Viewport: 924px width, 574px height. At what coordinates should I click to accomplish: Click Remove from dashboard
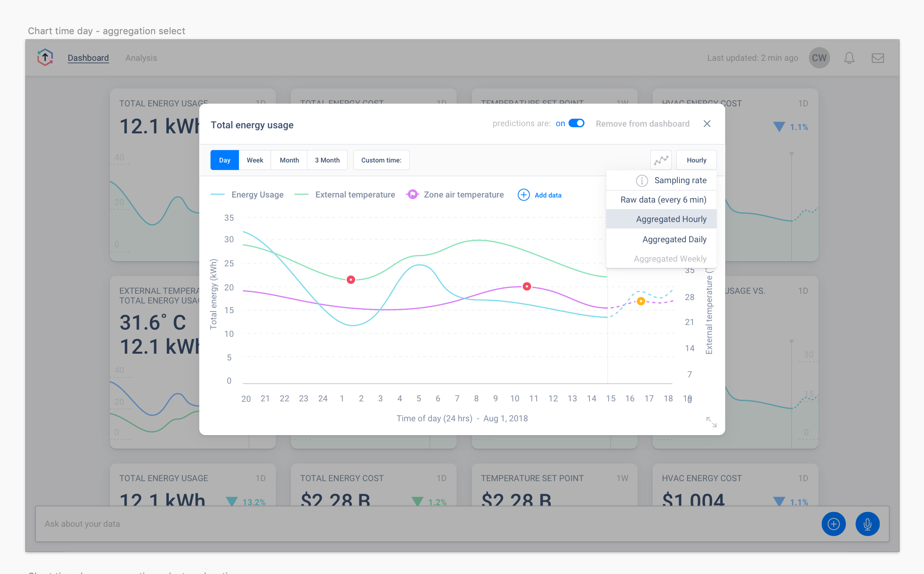[x=642, y=124]
